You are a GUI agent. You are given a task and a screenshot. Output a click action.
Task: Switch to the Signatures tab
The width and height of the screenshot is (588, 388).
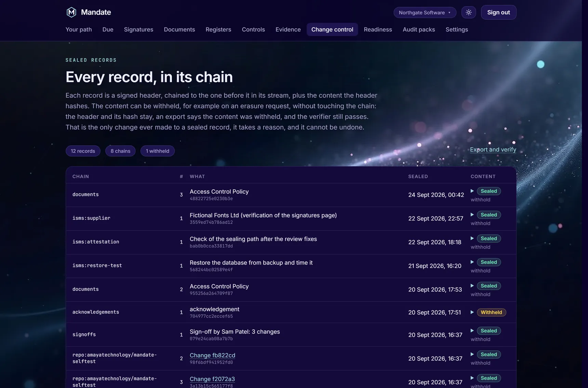(138, 29)
